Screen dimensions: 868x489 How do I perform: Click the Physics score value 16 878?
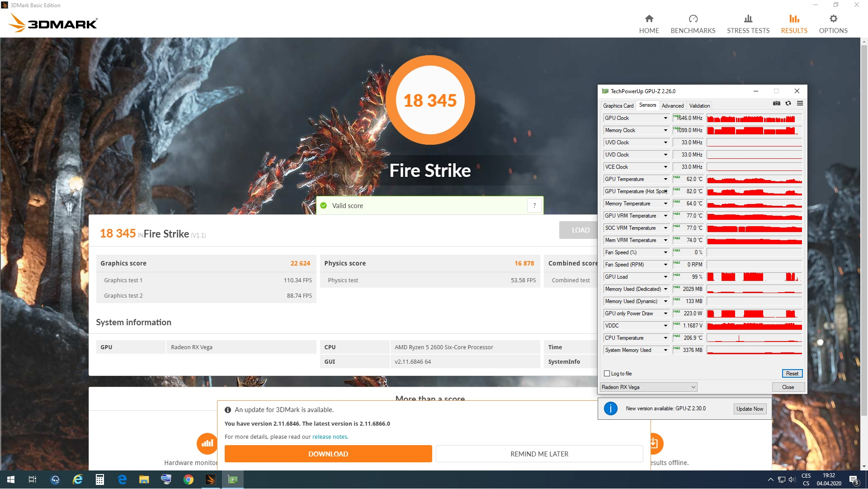click(524, 263)
